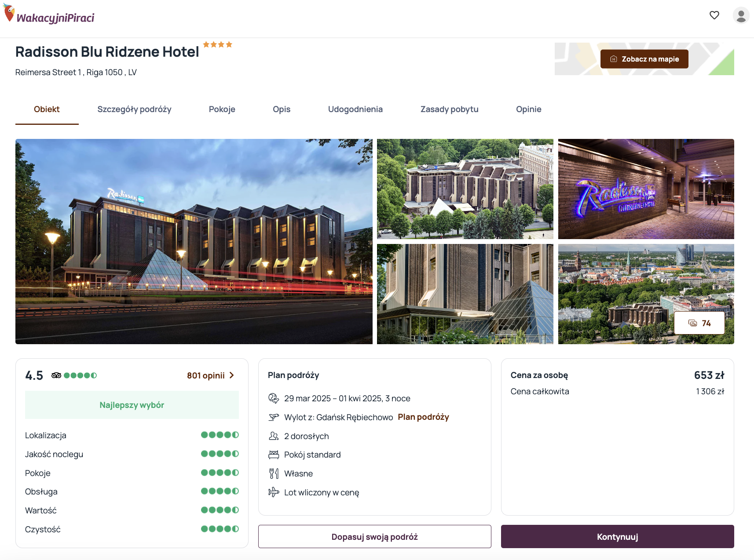The image size is (754, 560).
Task: Click the 1 306 zł total price
Action: tap(710, 391)
